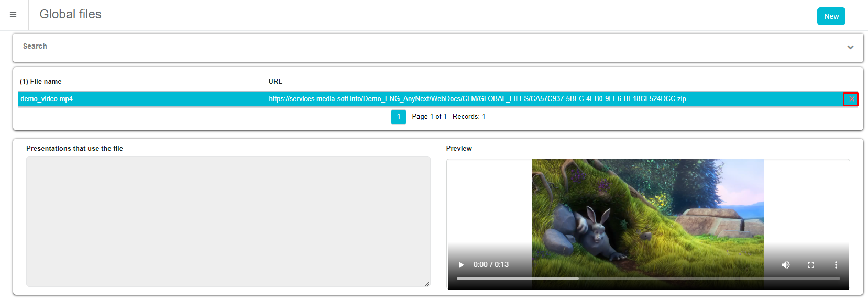868x301 pixels.
Task: Open the video more options menu
Action: [x=836, y=265]
